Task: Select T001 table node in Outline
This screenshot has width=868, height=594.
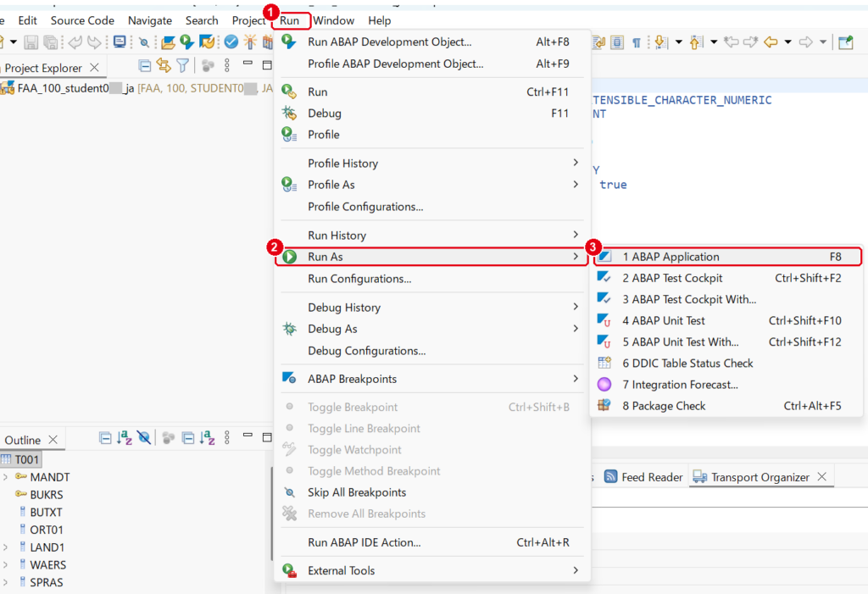Action: tap(20, 459)
